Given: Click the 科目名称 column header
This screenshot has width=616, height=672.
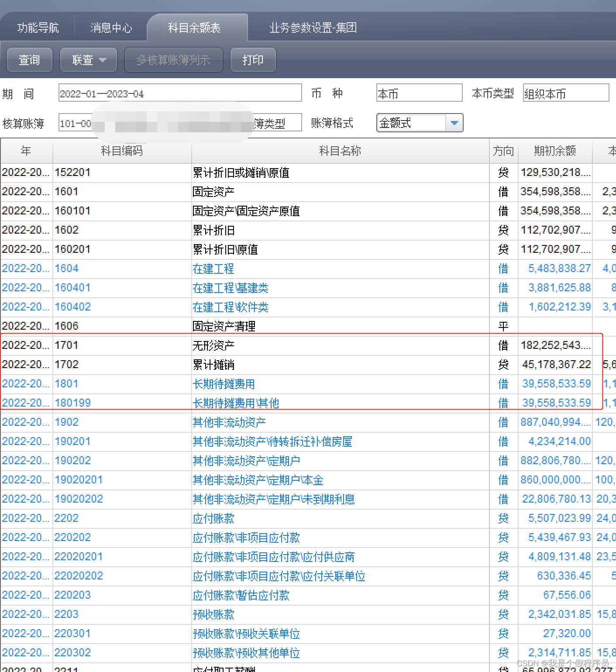Looking at the screenshot, I should 340,151.
